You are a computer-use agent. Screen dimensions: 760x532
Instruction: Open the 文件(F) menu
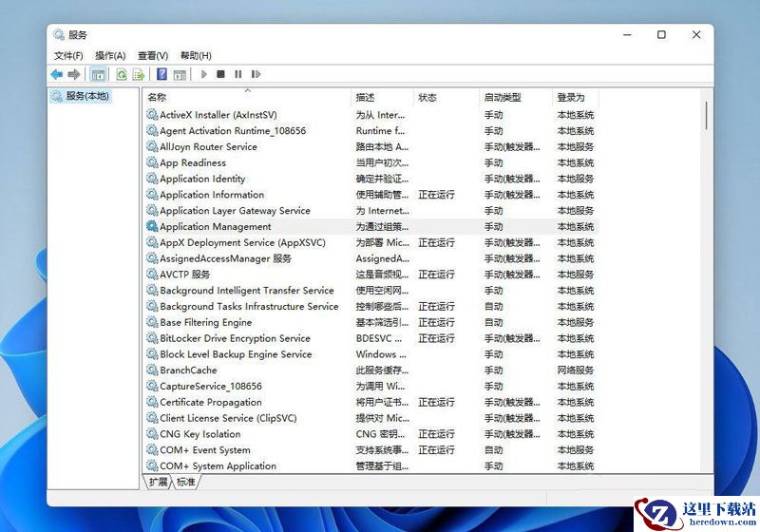tap(68, 56)
